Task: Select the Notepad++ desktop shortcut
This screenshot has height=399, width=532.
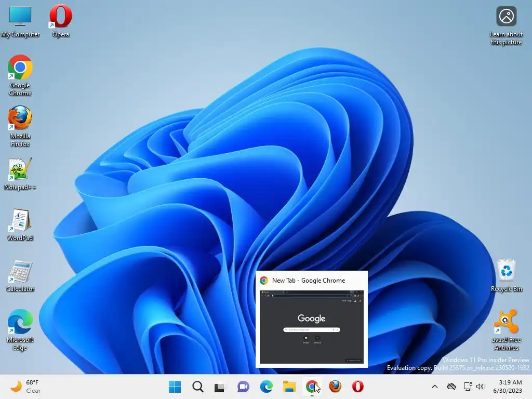Action: 20,174
